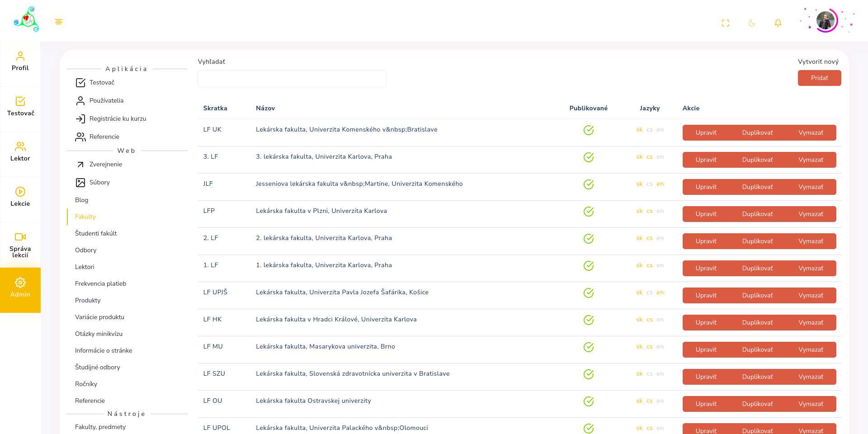The width and height of the screenshot is (868, 434).
Task: Click Vymazať for the LF HK row
Action: [811, 322]
